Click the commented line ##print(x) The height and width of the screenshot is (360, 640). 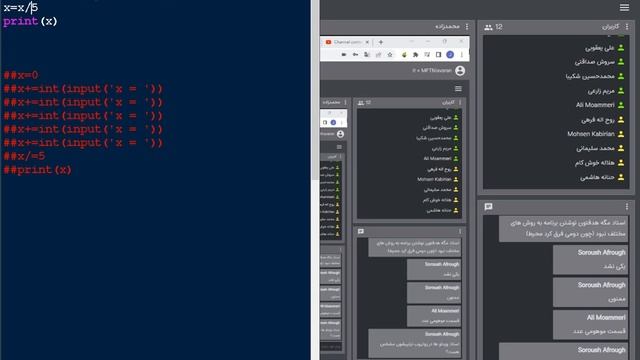pos(38,170)
